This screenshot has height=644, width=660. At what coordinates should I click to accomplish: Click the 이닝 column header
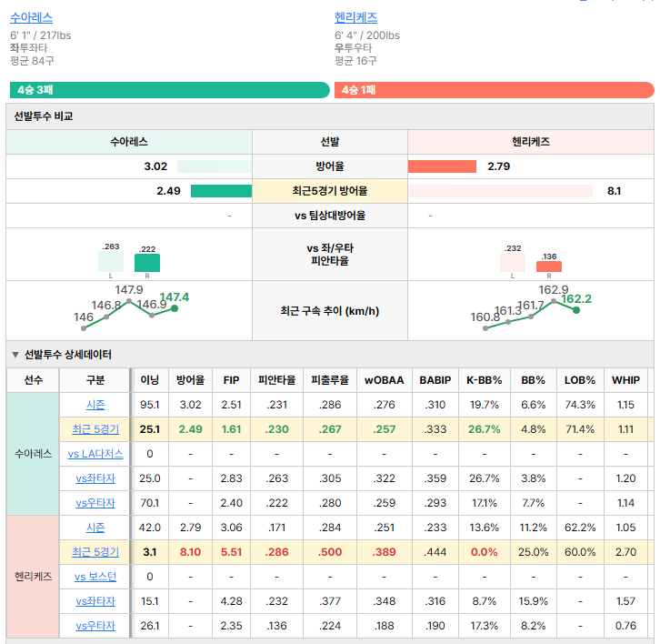pyautogui.click(x=150, y=380)
